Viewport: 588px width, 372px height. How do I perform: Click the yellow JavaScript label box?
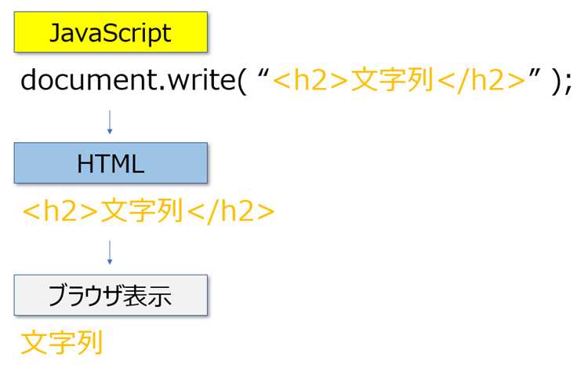111,32
